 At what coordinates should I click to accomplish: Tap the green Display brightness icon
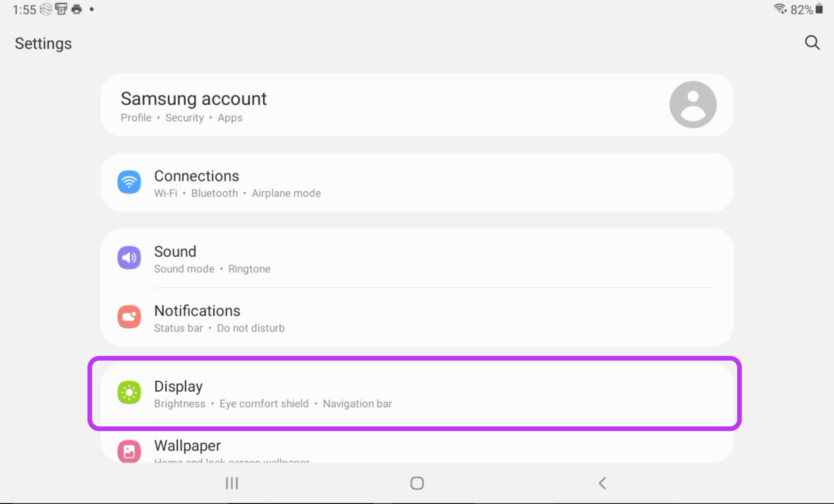coord(129,393)
